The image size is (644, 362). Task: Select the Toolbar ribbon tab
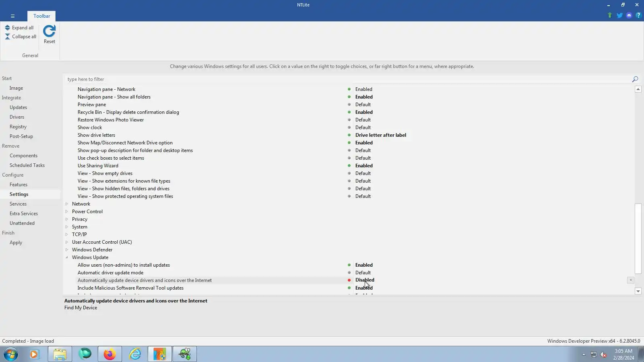(42, 16)
